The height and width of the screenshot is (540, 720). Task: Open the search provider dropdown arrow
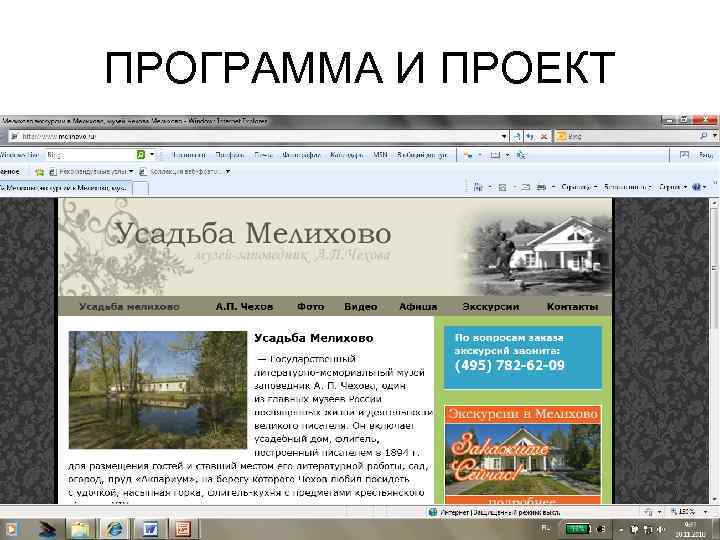click(x=714, y=135)
